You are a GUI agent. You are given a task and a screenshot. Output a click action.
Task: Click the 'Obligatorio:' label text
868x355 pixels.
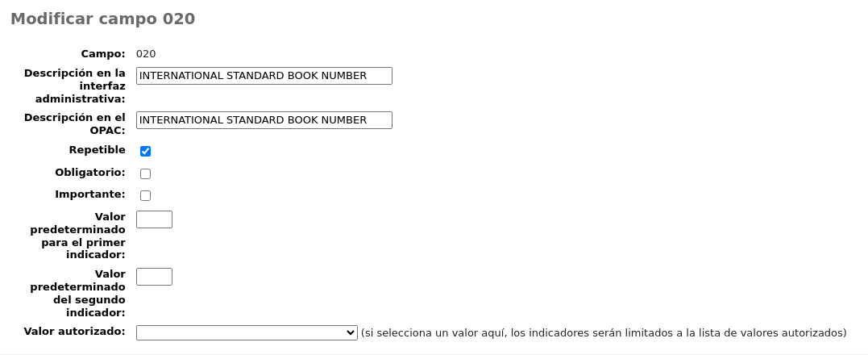(x=90, y=172)
